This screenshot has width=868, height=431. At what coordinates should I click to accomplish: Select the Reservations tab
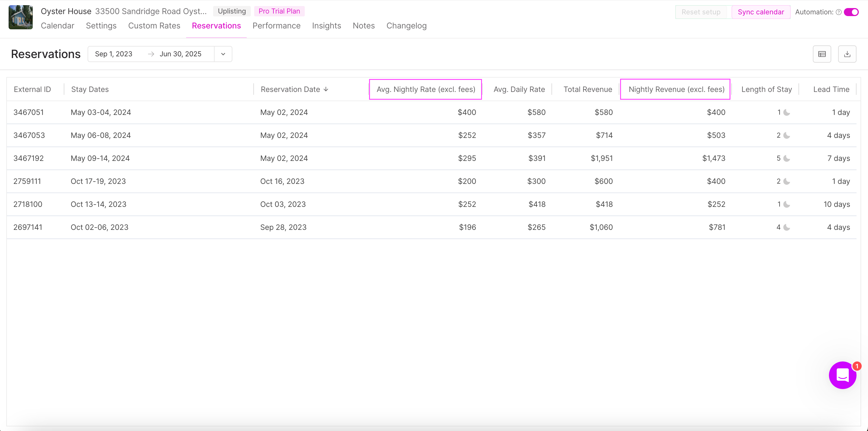(217, 26)
